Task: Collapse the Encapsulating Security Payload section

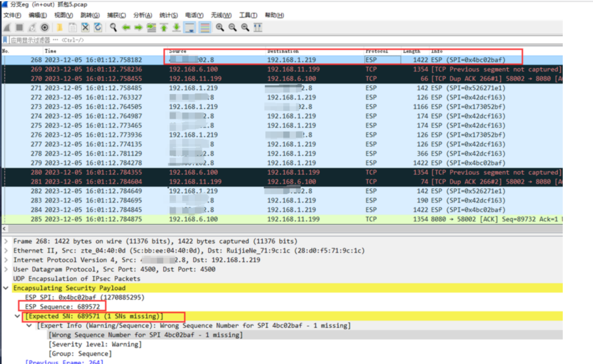Action: click(x=6, y=288)
